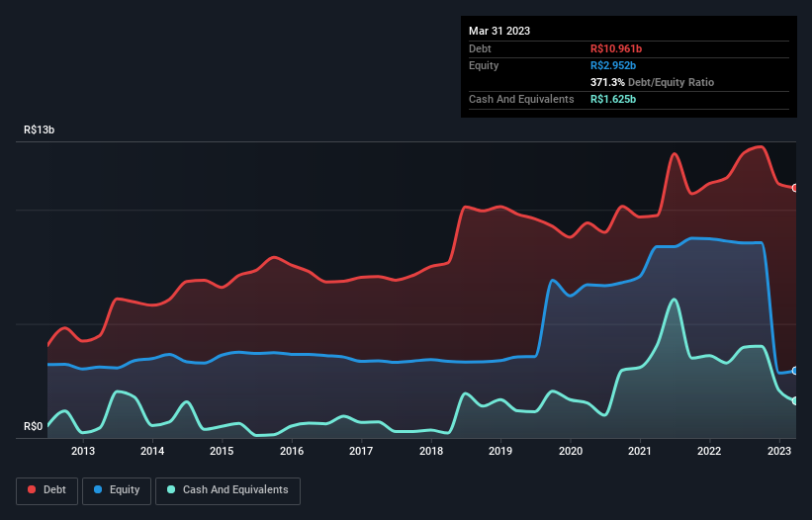Click the R$10.961b debt value
Image resolution: width=812 pixels, height=520 pixels.
coord(616,48)
